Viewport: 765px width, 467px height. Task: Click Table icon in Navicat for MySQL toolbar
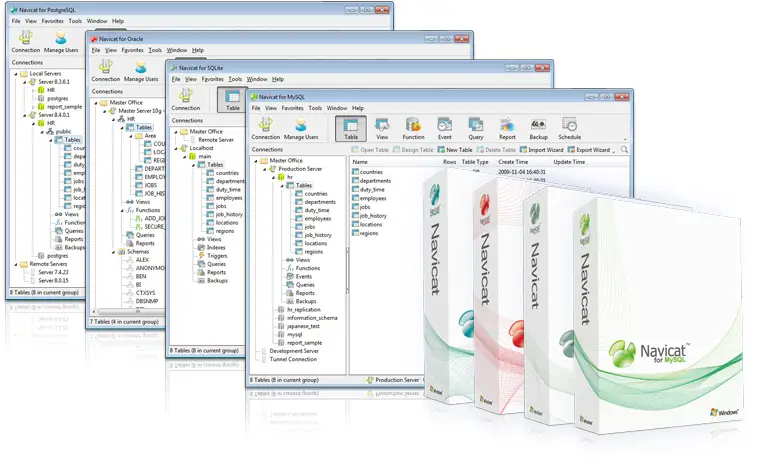(351, 129)
